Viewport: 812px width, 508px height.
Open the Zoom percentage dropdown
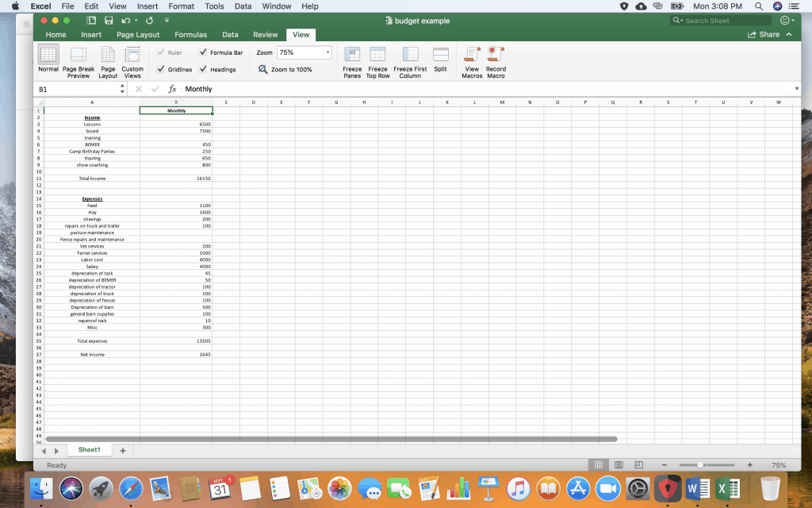pyautogui.click(x=327, y=52)
